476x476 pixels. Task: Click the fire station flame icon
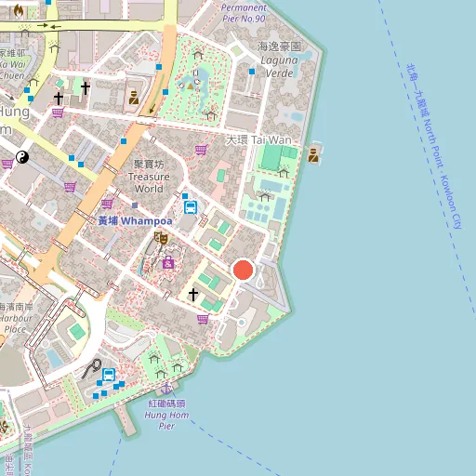pyautogui.click(x=19, y=11)
